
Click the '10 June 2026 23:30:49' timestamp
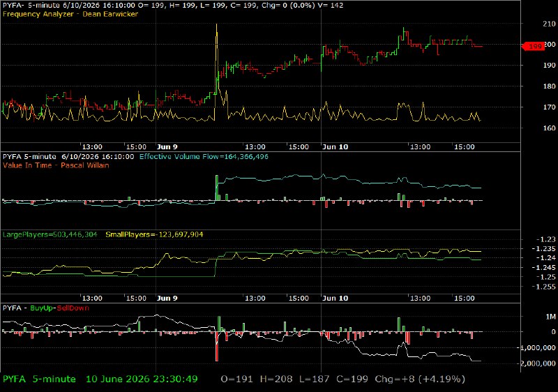pyautogui.click(x=142, y=379)
